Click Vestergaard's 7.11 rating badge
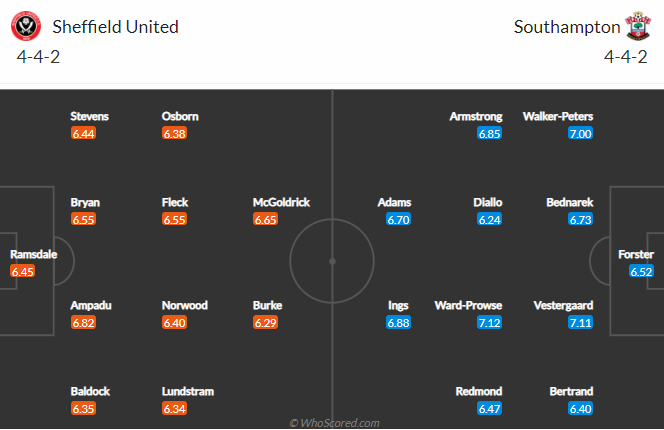This screenshot has width=664, height=430. point(580,323)
